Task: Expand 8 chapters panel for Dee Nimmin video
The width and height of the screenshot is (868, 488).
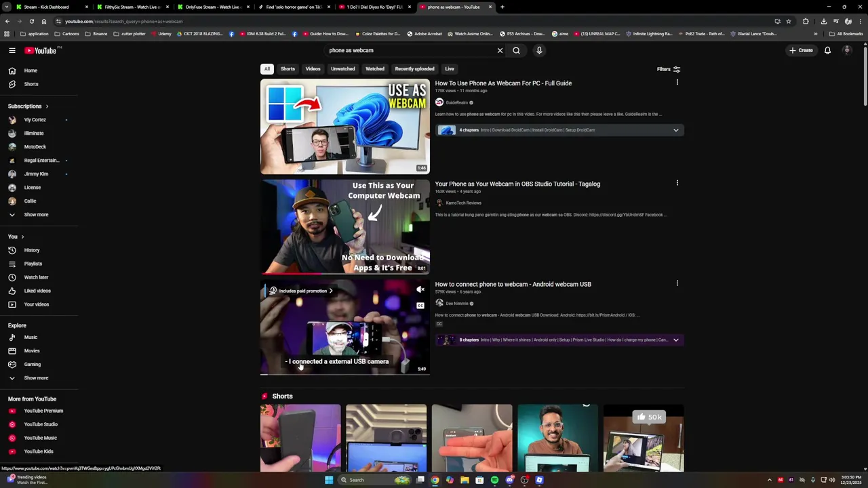Action: click(x=675, y=340)
